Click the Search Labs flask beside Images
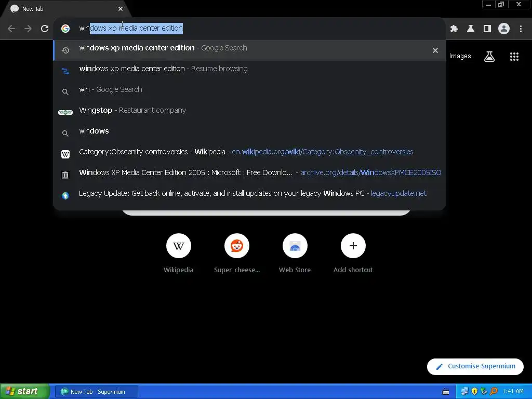The width and height of the screenshot is (532, 399). (x=489, y=56)
